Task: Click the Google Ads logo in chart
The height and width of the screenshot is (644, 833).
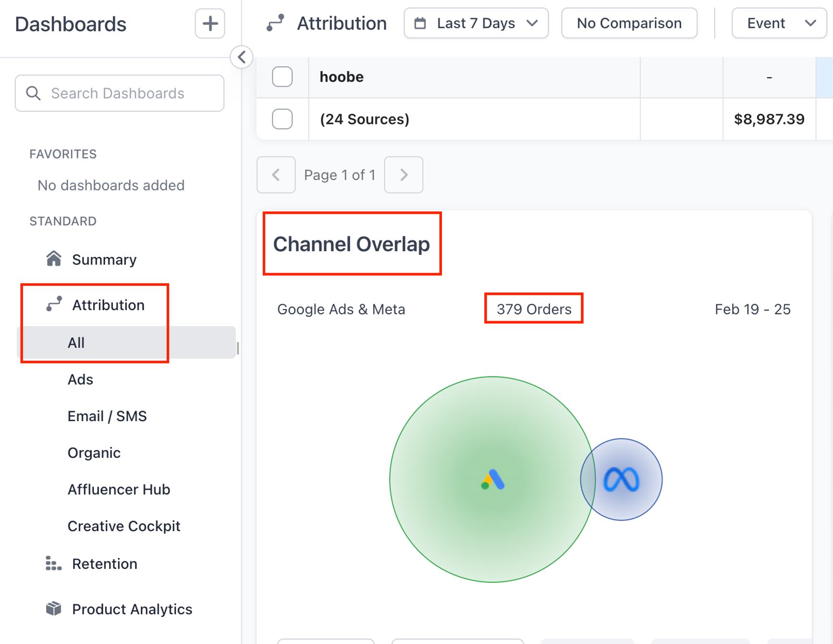Action: coord(493,479)
